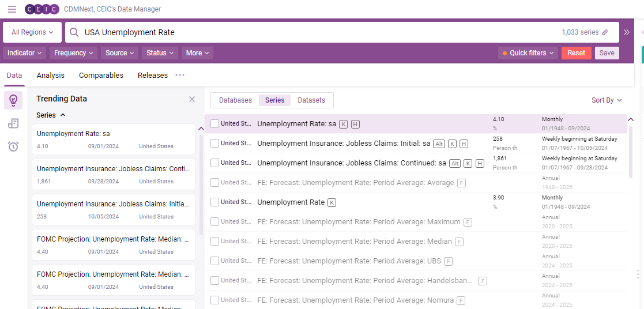Click the F badge on Forecast Maximum row
The height and width of the screenshot is (309, 644).
click(468, 223)
